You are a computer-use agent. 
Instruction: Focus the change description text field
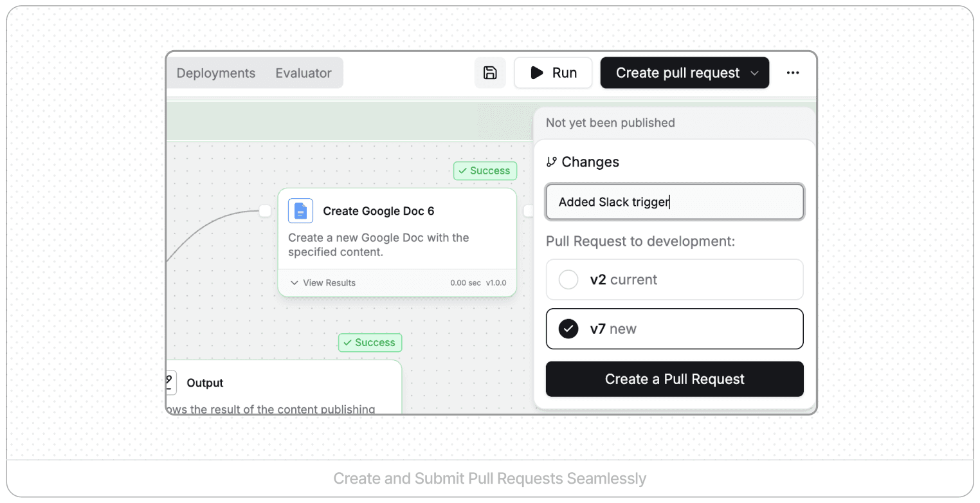pos(675,202)
